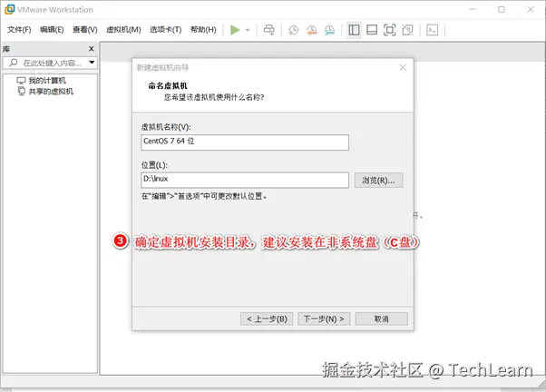
Task: Click the 位置(L): label
Action: (x=154, y=165)
